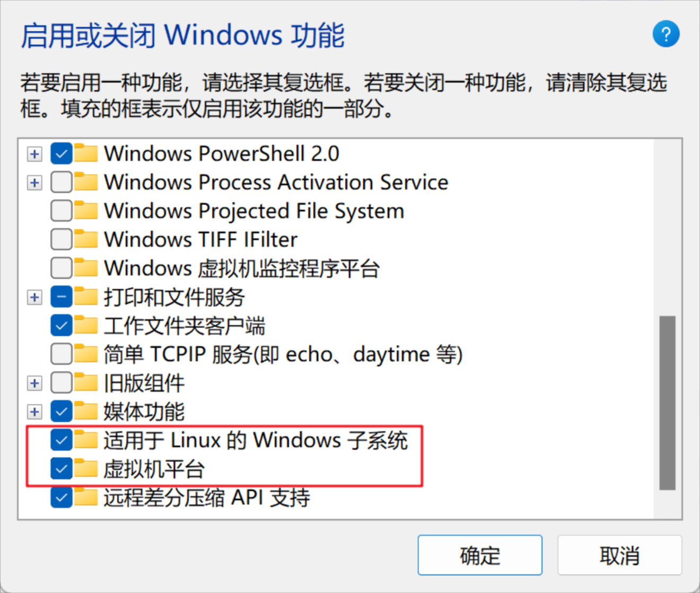This screenshot has height=593, width=700.
Task: Click the 工作文件夹客户端 folder icon
Action: [x=86, y=326]
